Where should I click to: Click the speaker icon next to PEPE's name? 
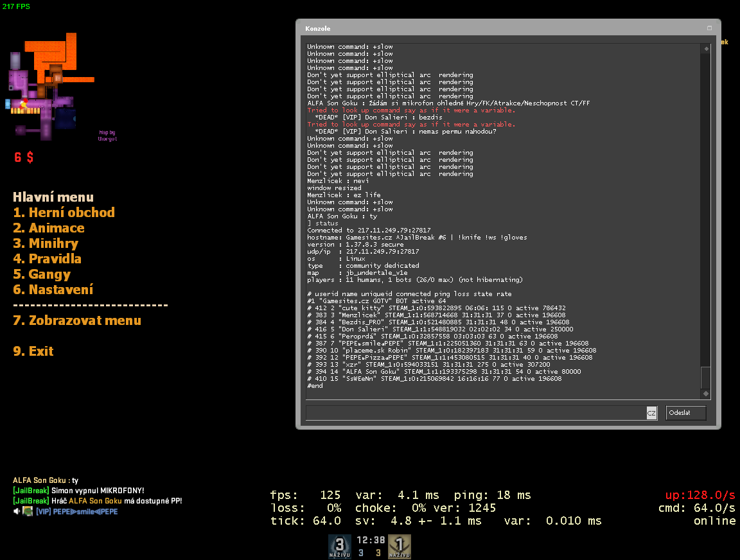click(16, 511)
